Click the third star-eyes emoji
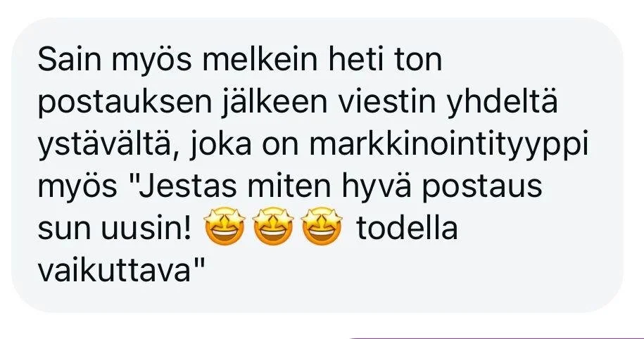644x339 pixels. tap(322, 226)
